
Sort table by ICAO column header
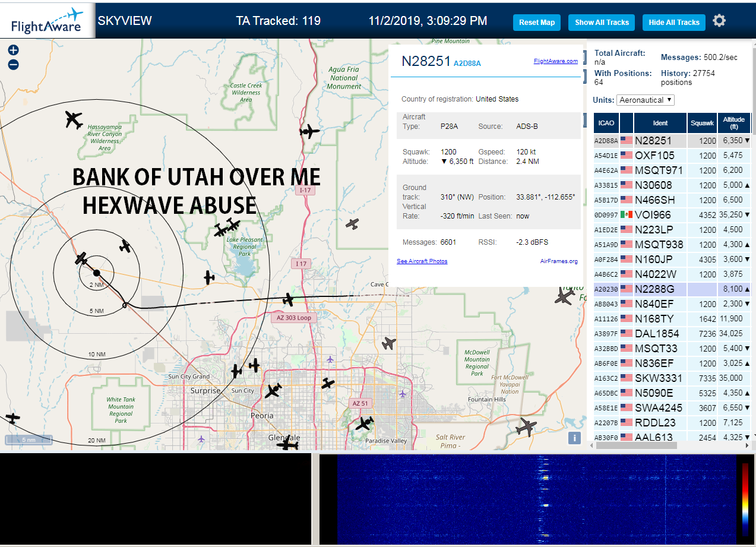tap(606, 123)
